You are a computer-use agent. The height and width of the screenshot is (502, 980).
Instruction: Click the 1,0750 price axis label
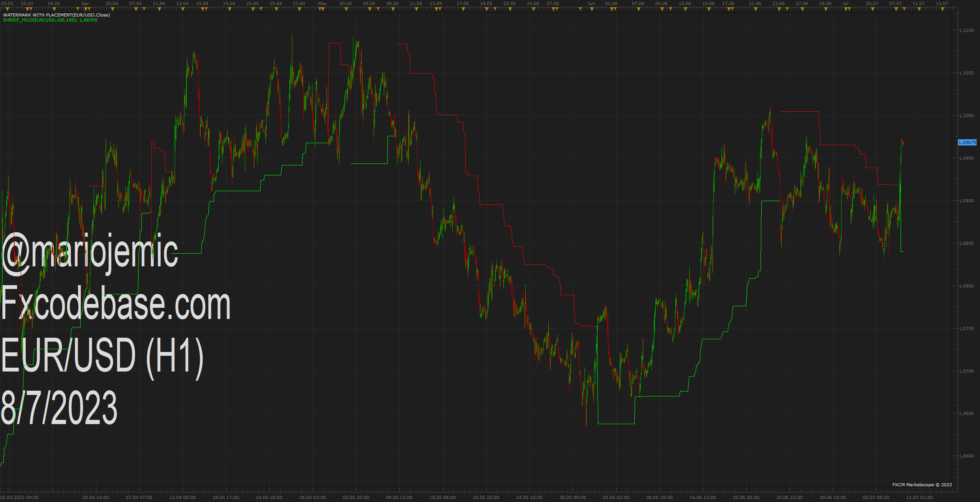966,329
